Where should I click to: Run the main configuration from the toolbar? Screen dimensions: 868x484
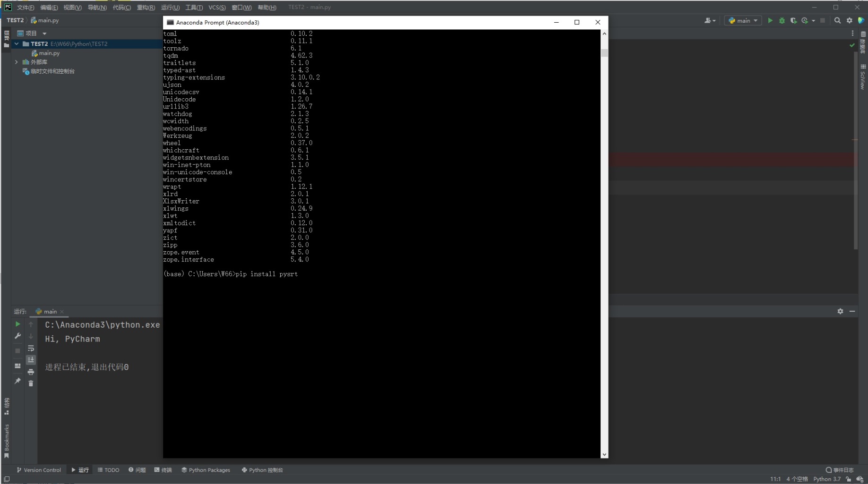coord(770,20)
